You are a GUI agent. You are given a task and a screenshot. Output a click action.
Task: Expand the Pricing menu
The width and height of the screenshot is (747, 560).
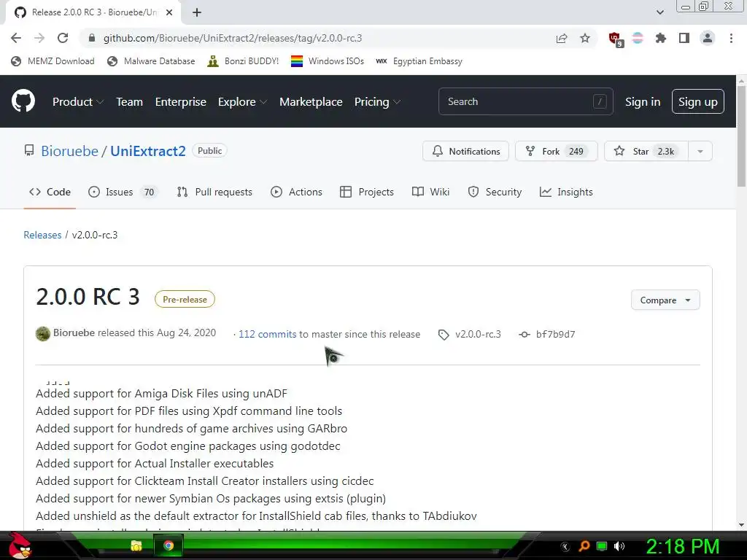click(x=377, y=101)
